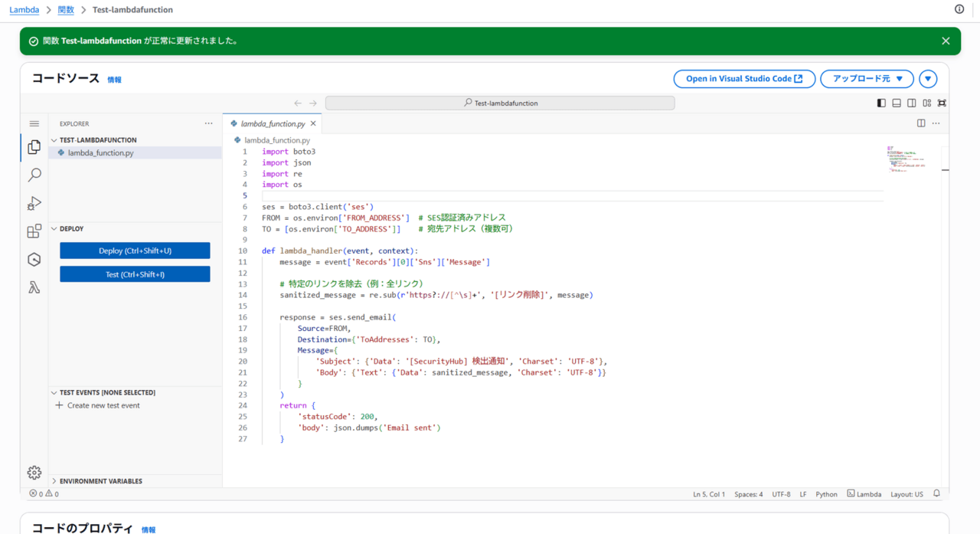Go forward with the right arrow
Screen dimensions: 980x534
click(x=312, y=103)
